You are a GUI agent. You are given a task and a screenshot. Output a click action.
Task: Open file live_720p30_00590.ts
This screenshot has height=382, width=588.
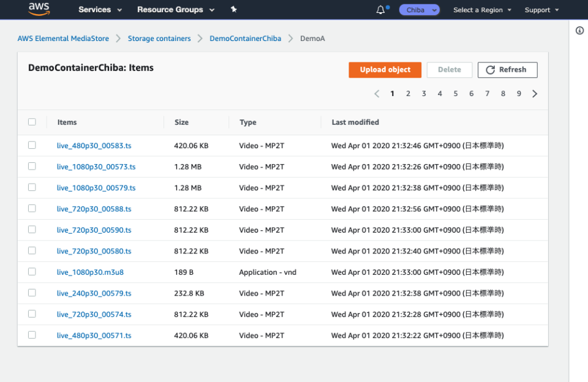click(94, 230)
